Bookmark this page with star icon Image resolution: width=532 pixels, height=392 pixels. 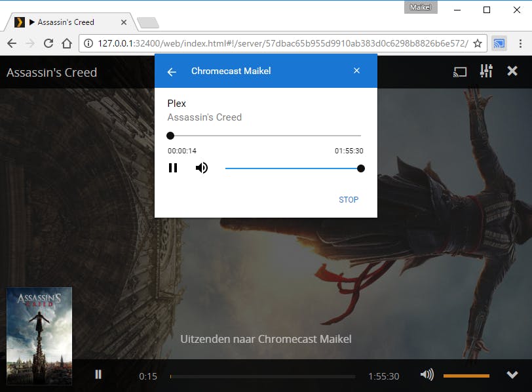pos(478,43)
